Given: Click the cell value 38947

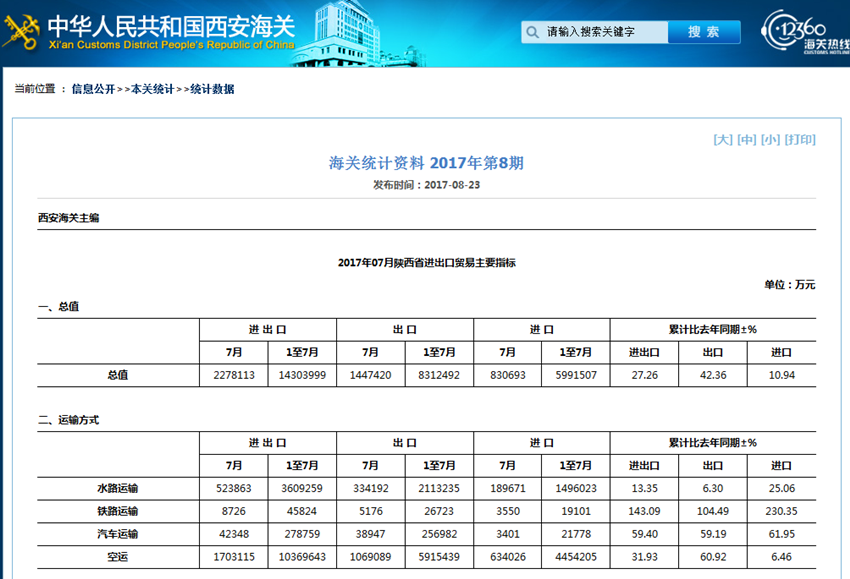Looking at the screenshot, I should [x=370, y=534].
